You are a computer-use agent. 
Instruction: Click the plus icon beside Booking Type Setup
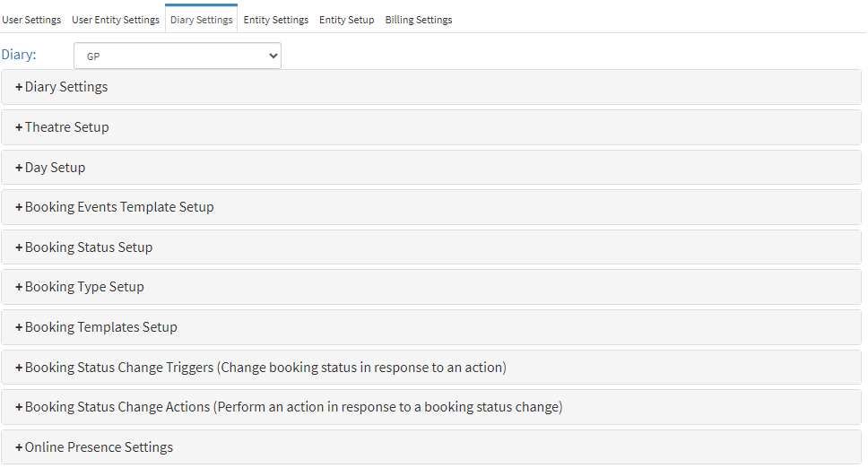tap(19, 287)
